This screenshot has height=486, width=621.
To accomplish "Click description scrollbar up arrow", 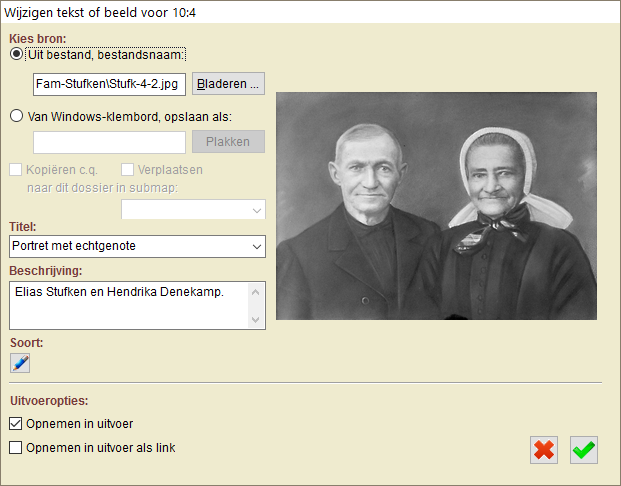I will 256,292.
